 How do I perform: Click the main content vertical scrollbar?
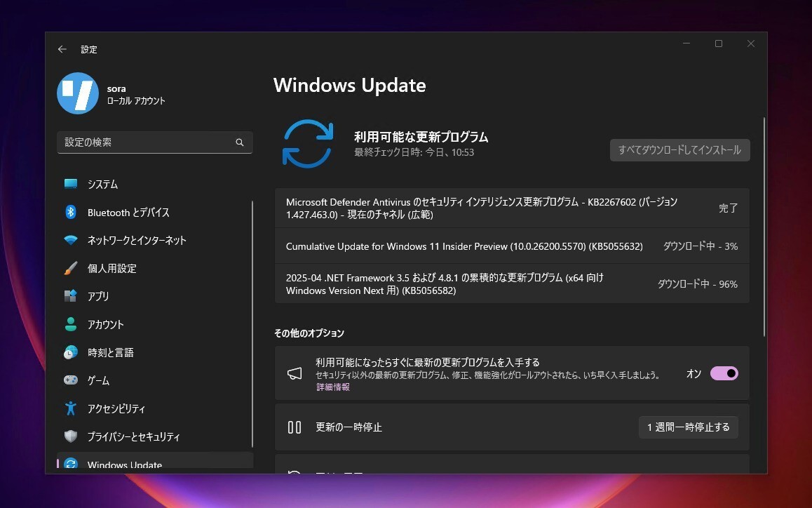pyautogui.click(x=764, y=227)
